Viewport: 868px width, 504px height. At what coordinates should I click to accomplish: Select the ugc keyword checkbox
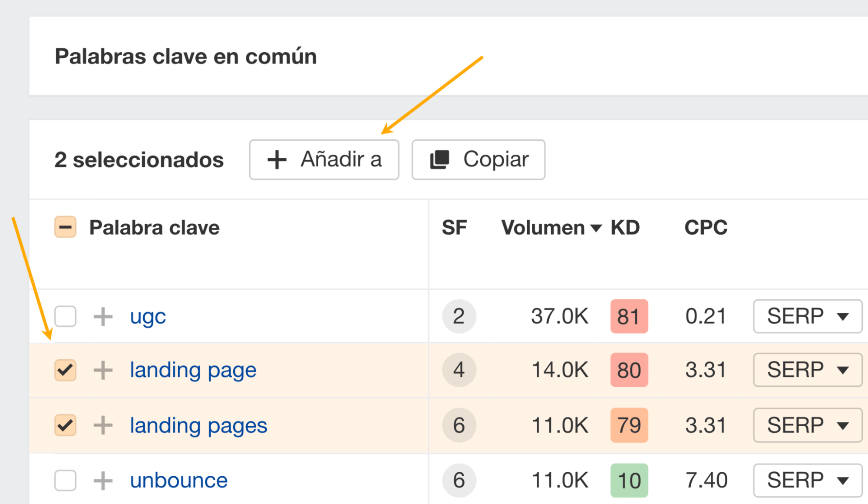click(65, 316)
